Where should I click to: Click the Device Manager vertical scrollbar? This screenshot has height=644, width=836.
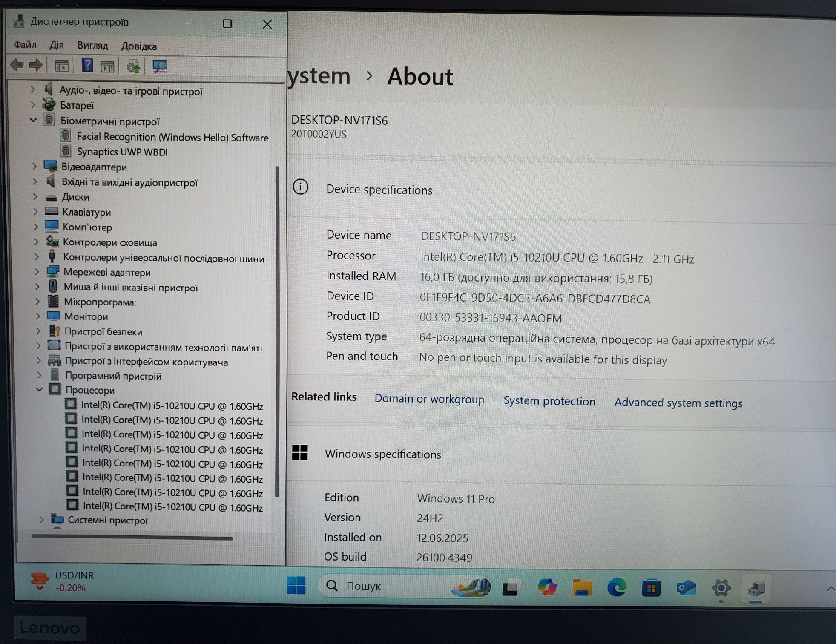click(277, 331)
